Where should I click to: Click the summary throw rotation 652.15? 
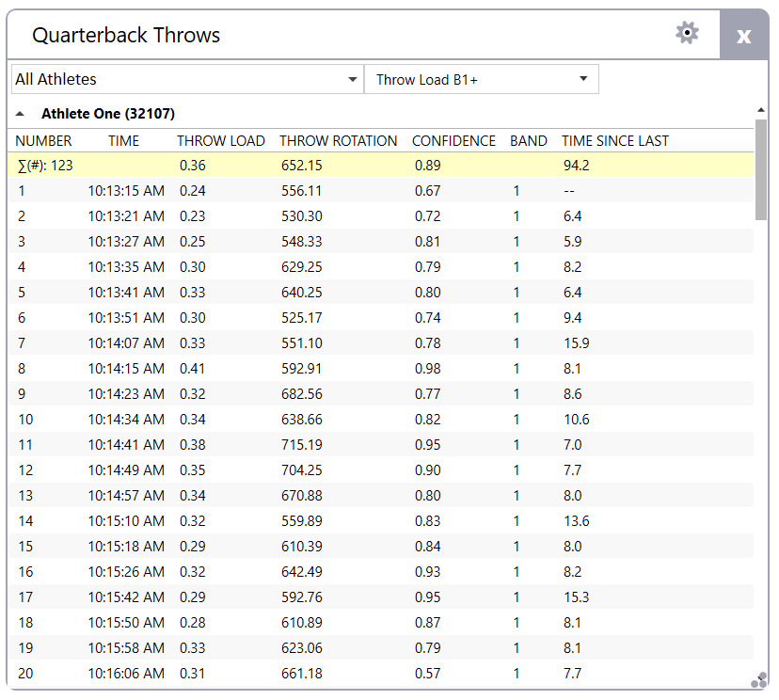click(302, 166)
